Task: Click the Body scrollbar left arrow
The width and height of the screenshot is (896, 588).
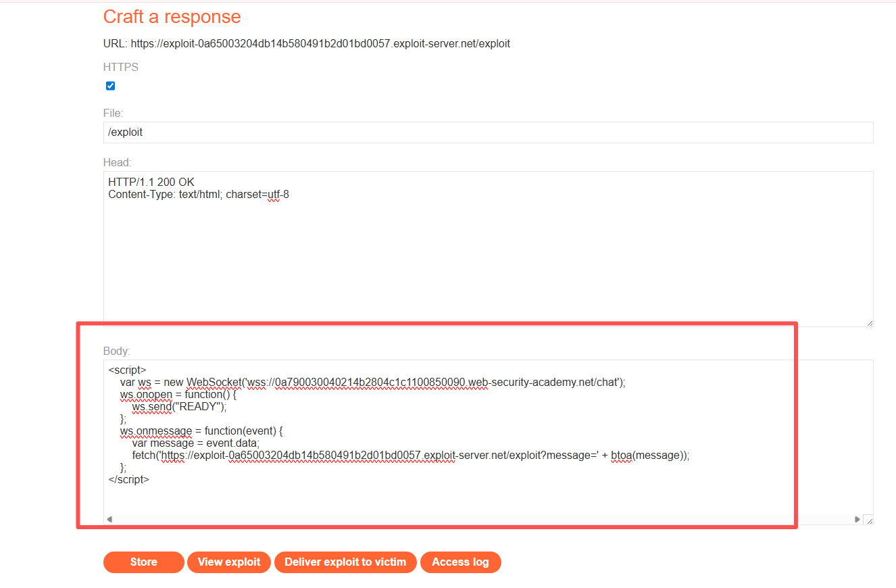Action: pyautogui.click(x=109, y=520)
